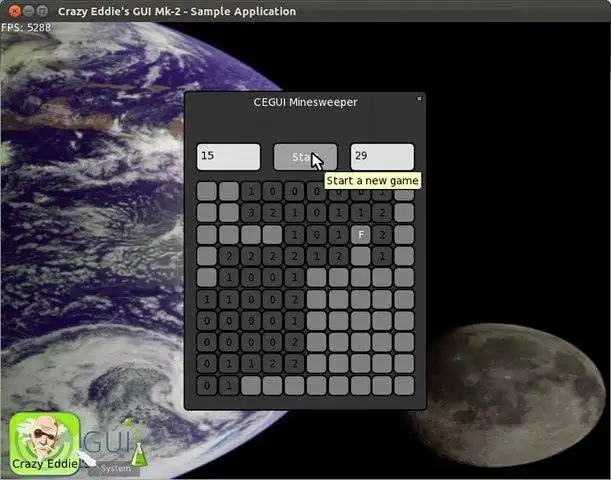611x480 pixels.
Task: Click the mine counter field showing 15
Action: tap(228, 157)
